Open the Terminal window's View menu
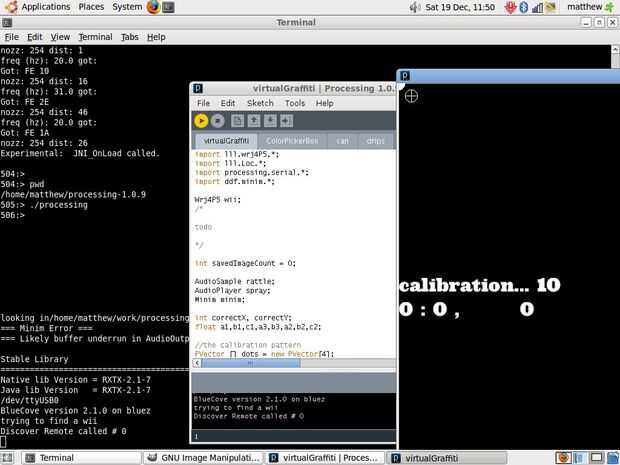620x465 pixels. (x=60, y=37)
